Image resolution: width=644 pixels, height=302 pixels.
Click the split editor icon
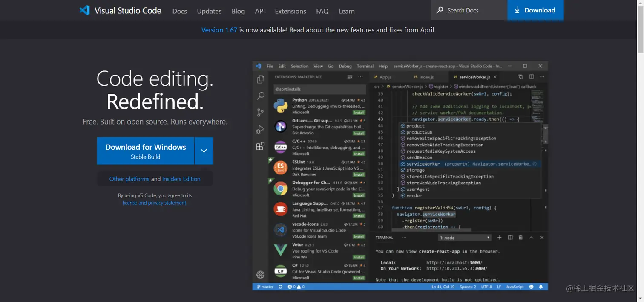(x=532, y=77)
